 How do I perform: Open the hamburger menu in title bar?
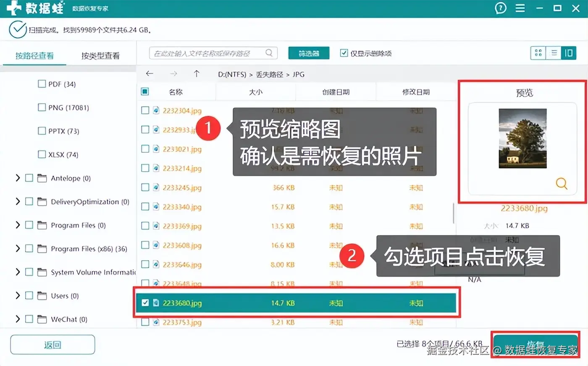click(520, 8)
